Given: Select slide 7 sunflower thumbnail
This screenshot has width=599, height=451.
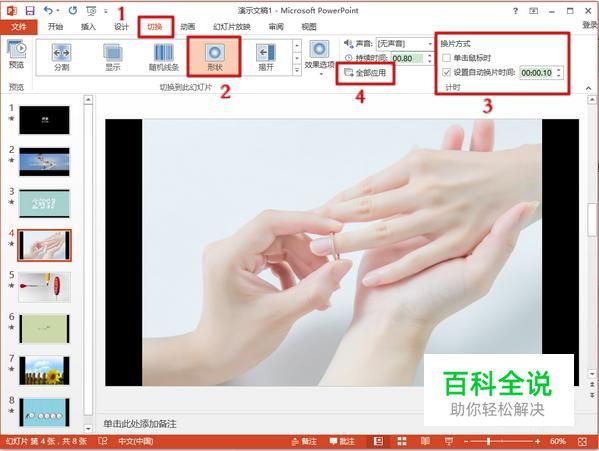Looking at the screenshot, I should (x=44, y=370).
